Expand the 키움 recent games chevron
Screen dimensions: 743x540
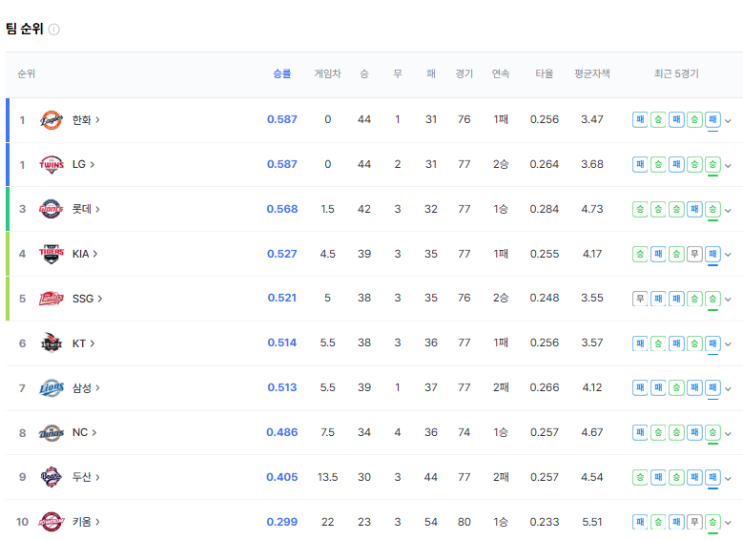[728, 523]
